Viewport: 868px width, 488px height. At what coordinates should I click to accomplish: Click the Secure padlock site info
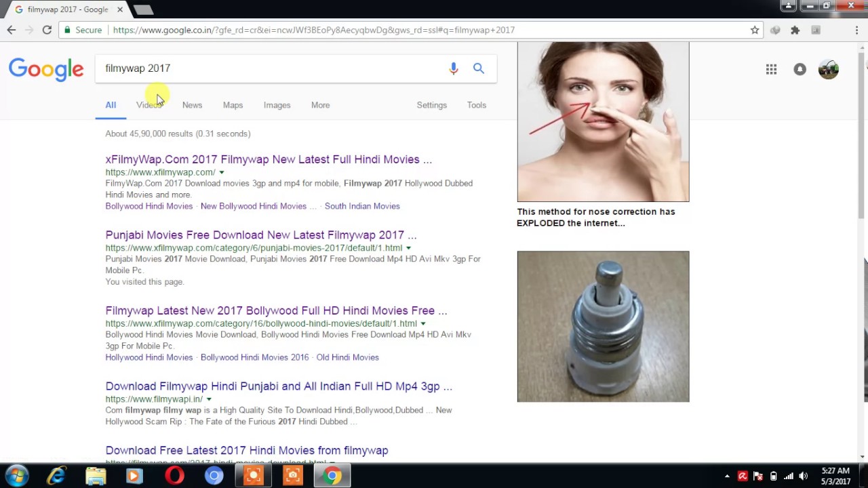tap(82, 30)
